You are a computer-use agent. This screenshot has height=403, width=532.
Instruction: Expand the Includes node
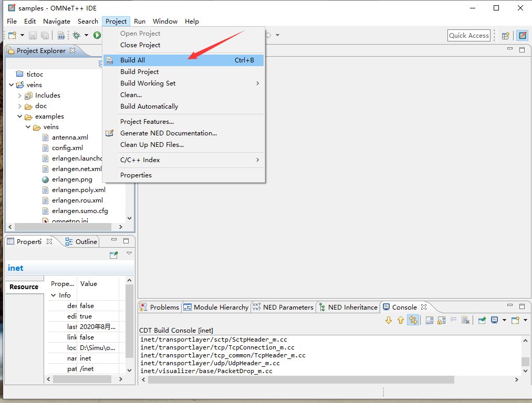[19, 96]
